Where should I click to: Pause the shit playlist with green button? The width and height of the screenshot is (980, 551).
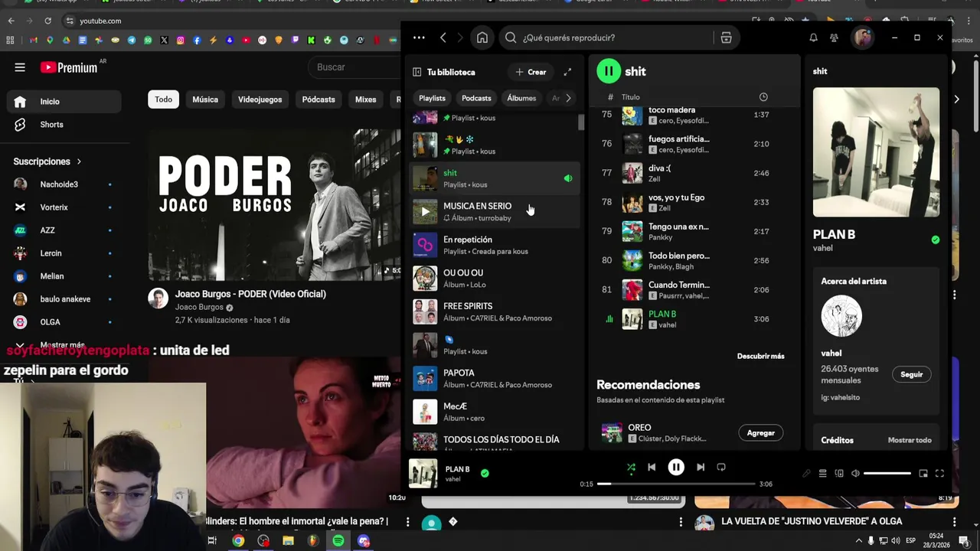(x=609, y=71)
